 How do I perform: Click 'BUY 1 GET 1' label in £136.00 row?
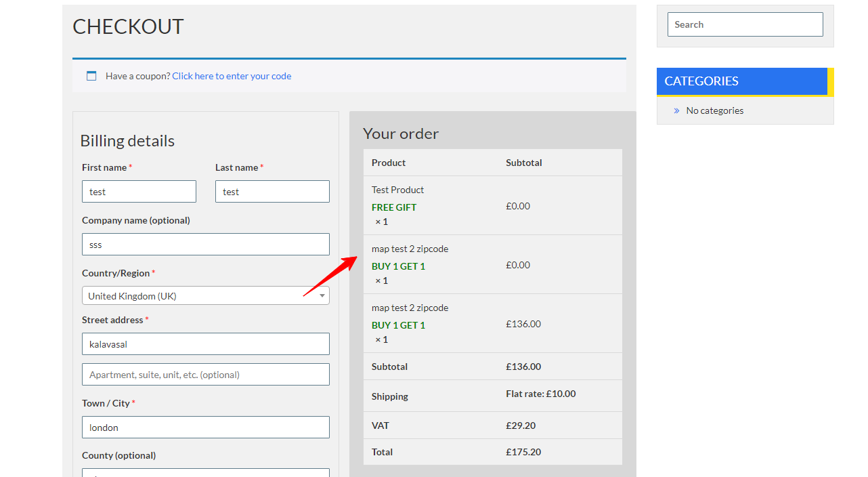coord(398,325)
